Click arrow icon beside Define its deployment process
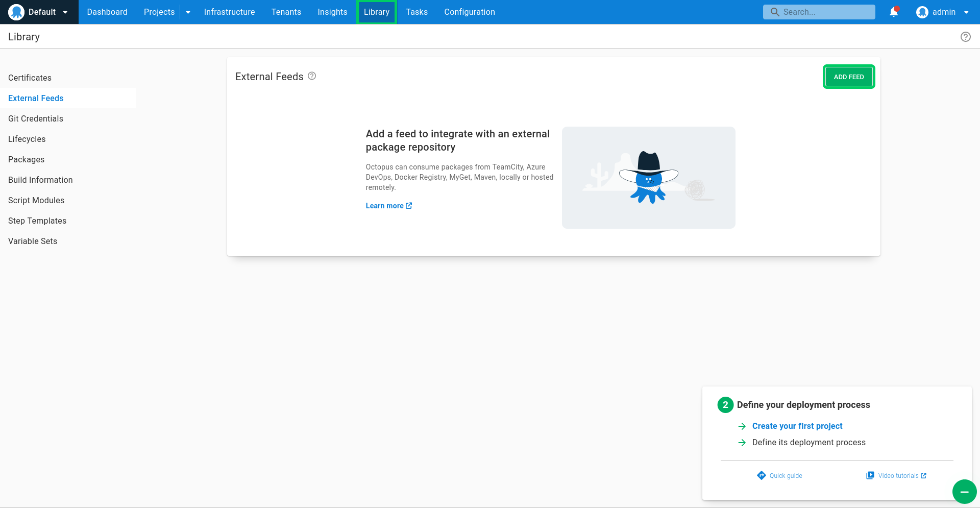 tap(742, 443)
